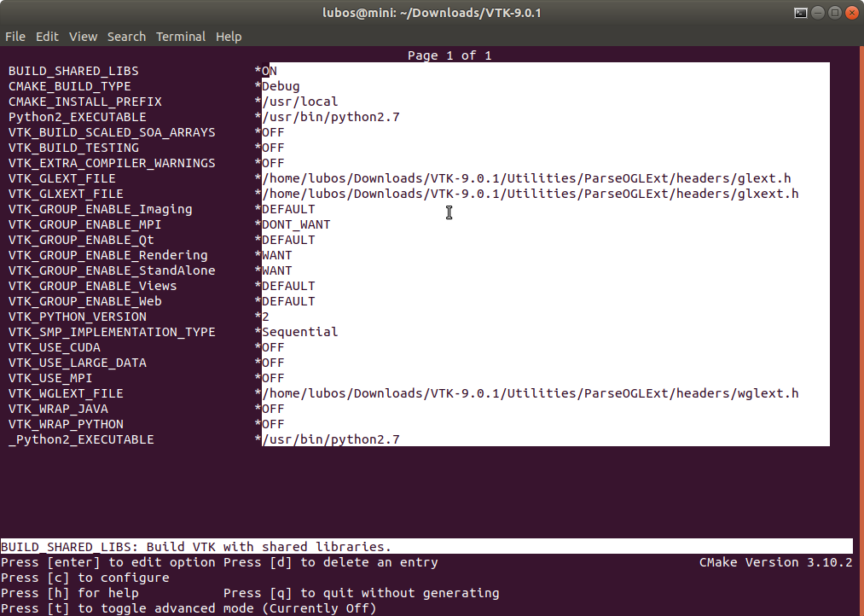Close the terminal window
This screenshot has height=616, width=864.
[x=852, y=13]
